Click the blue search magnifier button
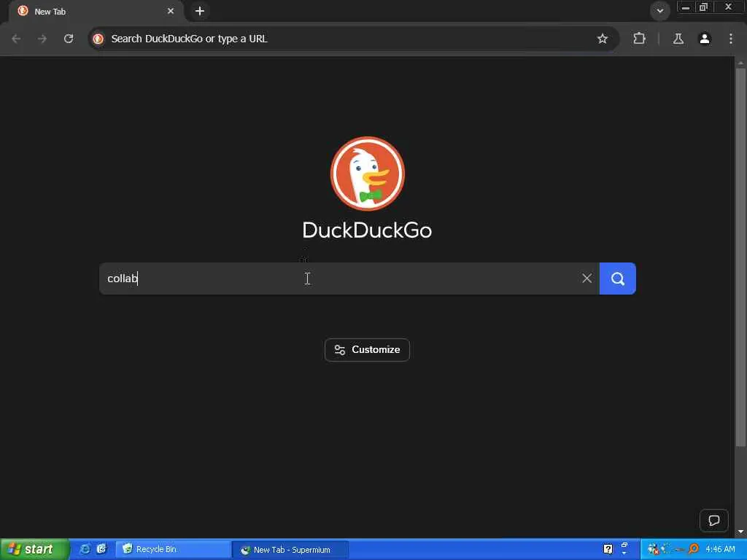The width and height of the screenshot is (747, 560). [617, 279]
